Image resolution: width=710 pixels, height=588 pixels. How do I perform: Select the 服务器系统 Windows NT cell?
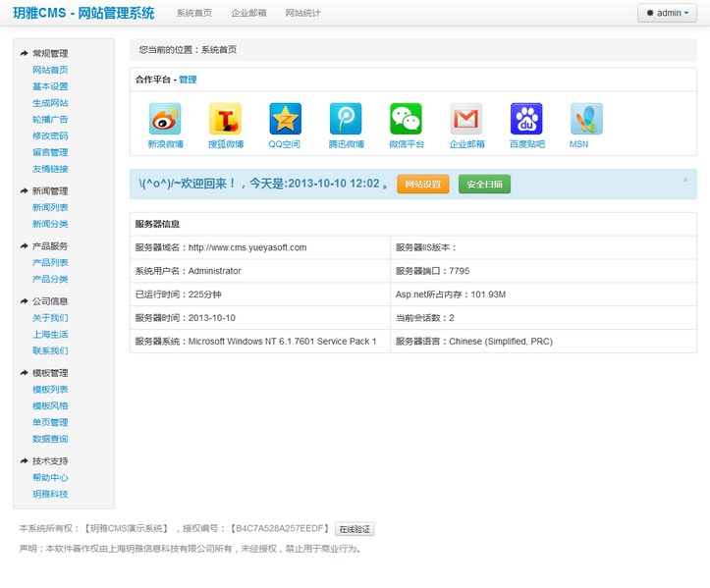(260, 342)
